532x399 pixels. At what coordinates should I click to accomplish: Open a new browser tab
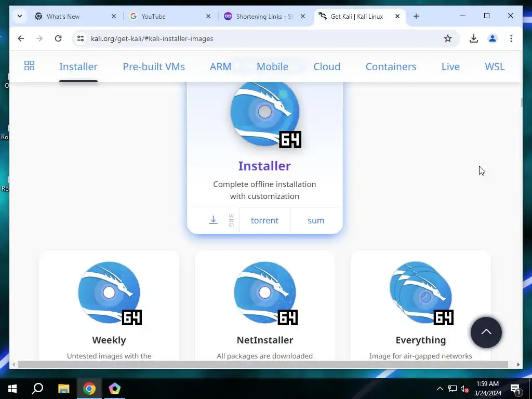pos(416,16)
